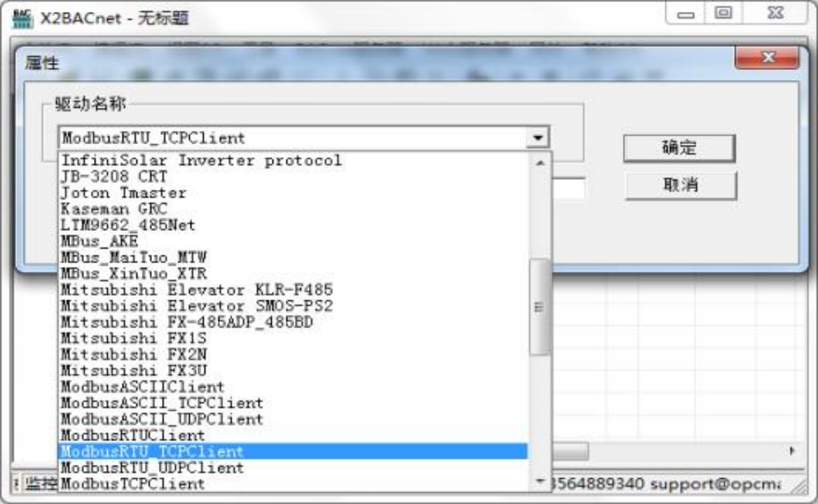Select Mitsubishi FX3U driver
This screenshot has height=504, width=818.
coord(293,370)
